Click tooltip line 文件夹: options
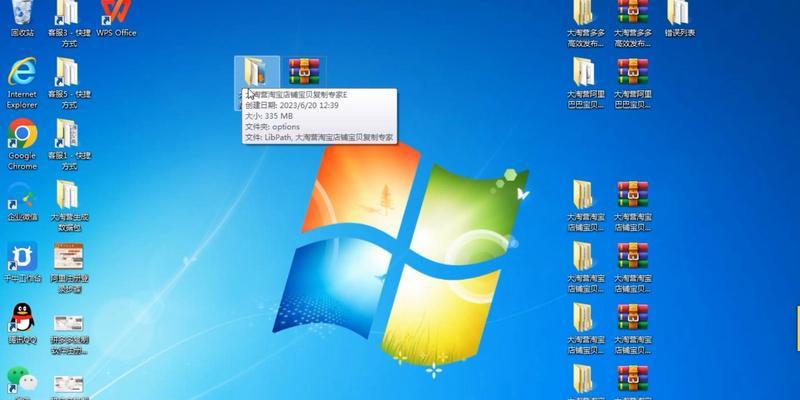This screenshot has height=400, width=800. tap(272, 127)
